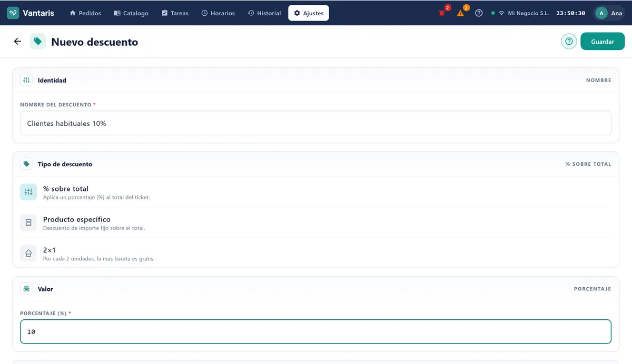Click the Wi-Fi connection status icon
The height and width of the screenshot is (364, 632).
point(501,13)
